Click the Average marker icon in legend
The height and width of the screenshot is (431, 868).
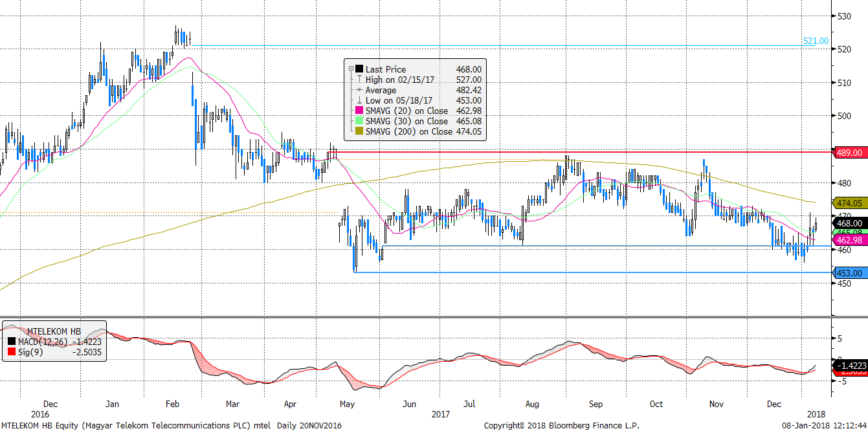(359, 90)
